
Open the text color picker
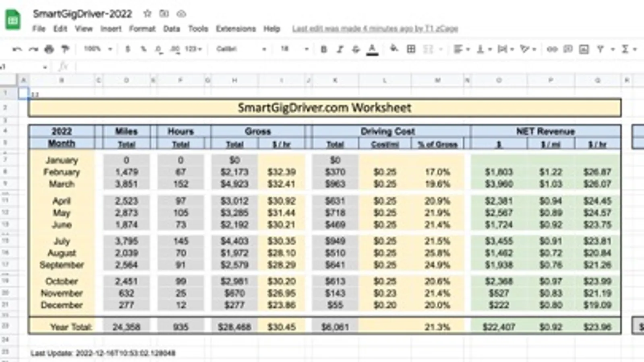372,49
